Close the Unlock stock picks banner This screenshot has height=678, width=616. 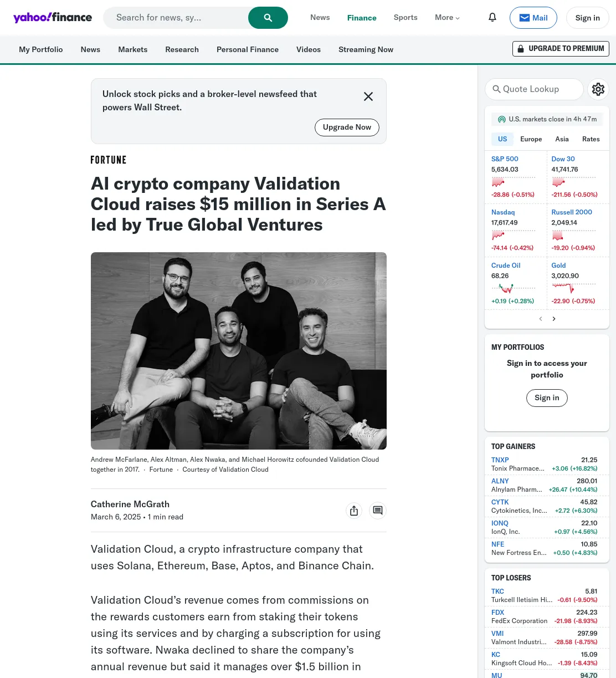tap(368, 96)
